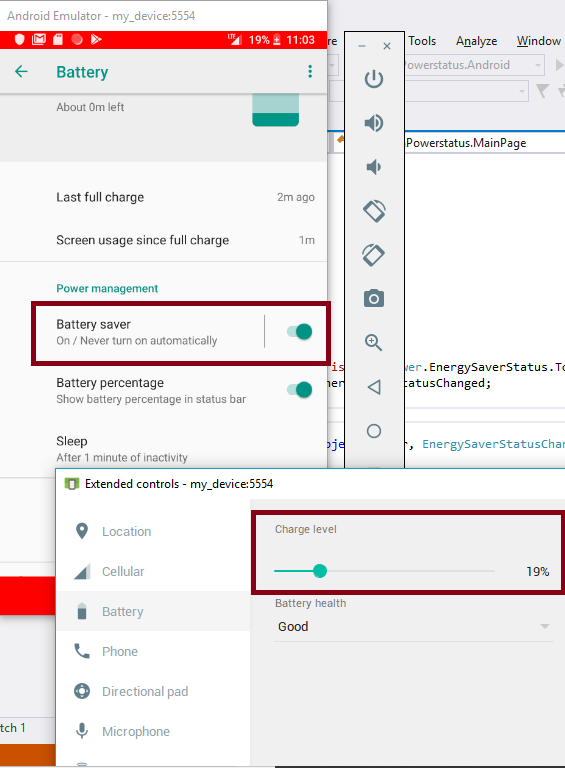
Task: Select Directional pad in Extended controls sidebar
Action: (153, 691)
